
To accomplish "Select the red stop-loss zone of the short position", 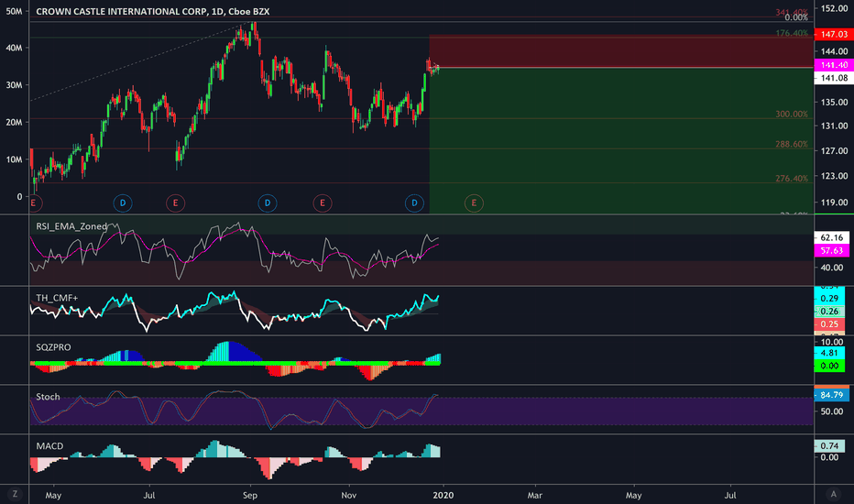I will click(621, 51).
